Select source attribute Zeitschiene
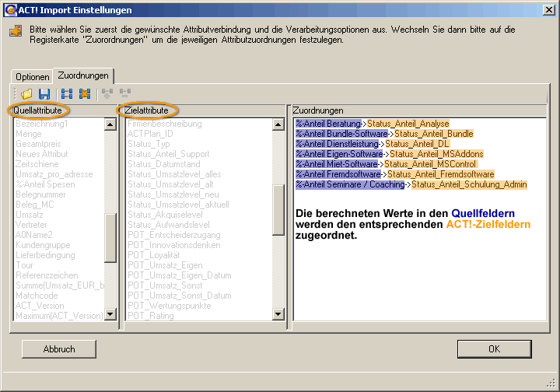Image resolution: width=560 pixels, height=392 pixels. pos(37,164)
